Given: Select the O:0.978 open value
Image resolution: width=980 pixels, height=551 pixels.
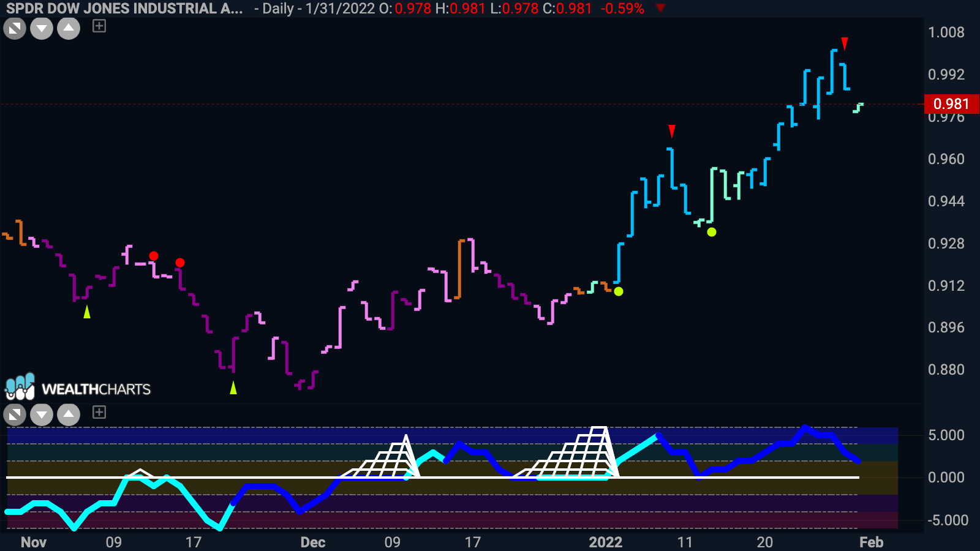Looking at the screenshot, I should pyautogui.click(x=405, y=9).
